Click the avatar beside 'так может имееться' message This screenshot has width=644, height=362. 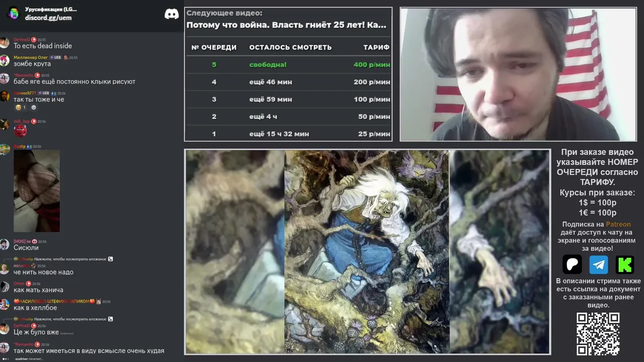tap(4, 347)
